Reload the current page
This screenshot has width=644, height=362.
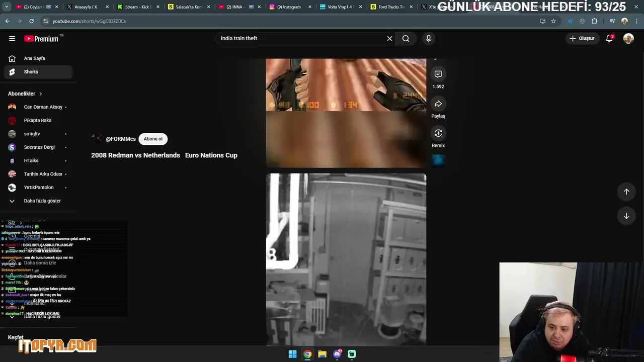coord(31,21)
